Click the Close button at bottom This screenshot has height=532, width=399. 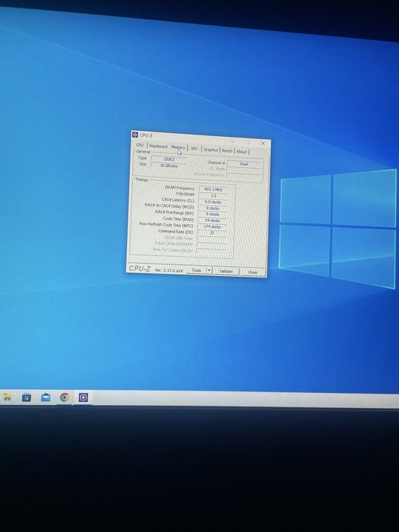(x=252, y=272)
